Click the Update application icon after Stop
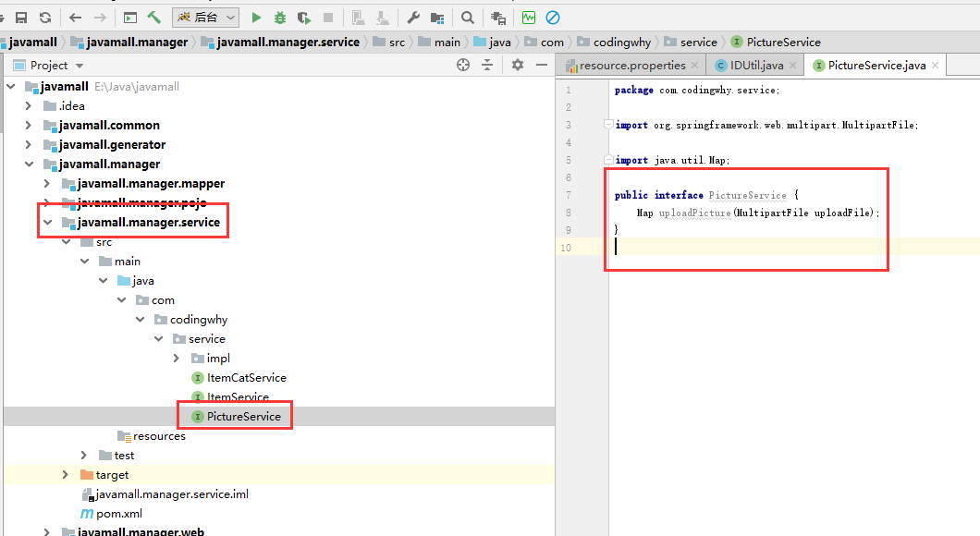The image size is (980, 536). pos(358,18)
